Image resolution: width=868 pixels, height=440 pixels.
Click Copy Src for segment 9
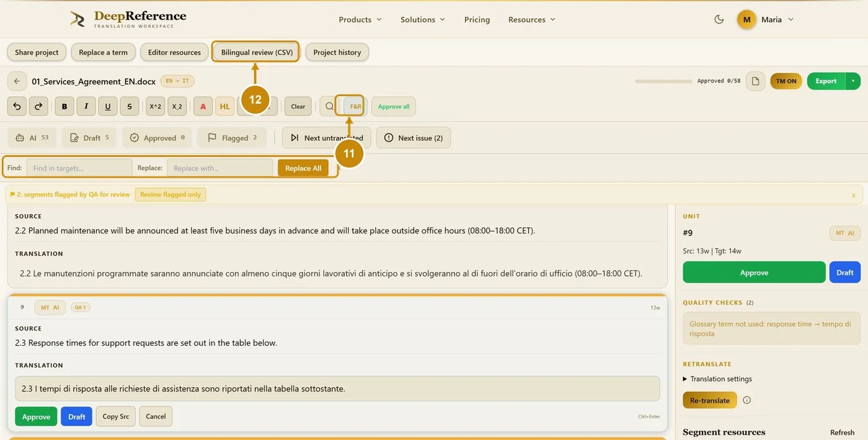[x=116, y=416]
